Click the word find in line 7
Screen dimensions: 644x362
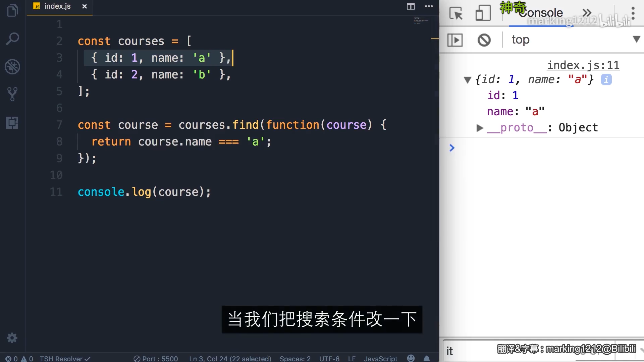click(x=245, y=125)
